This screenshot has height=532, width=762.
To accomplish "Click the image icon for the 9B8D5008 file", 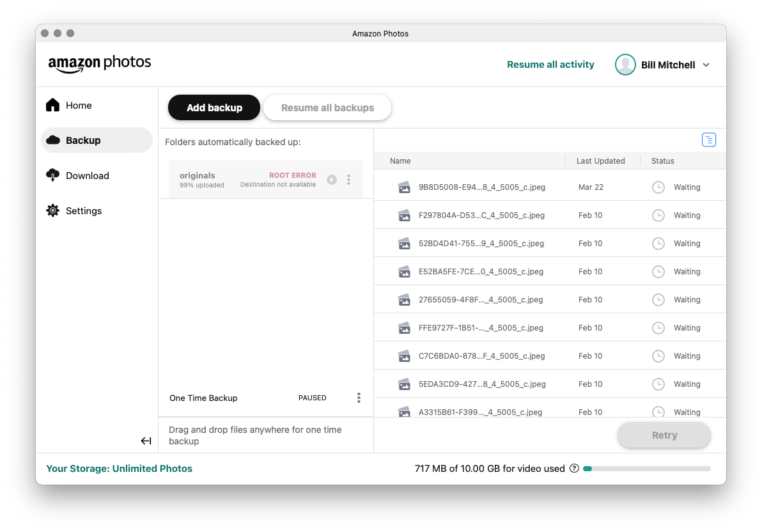I will 404,187.
